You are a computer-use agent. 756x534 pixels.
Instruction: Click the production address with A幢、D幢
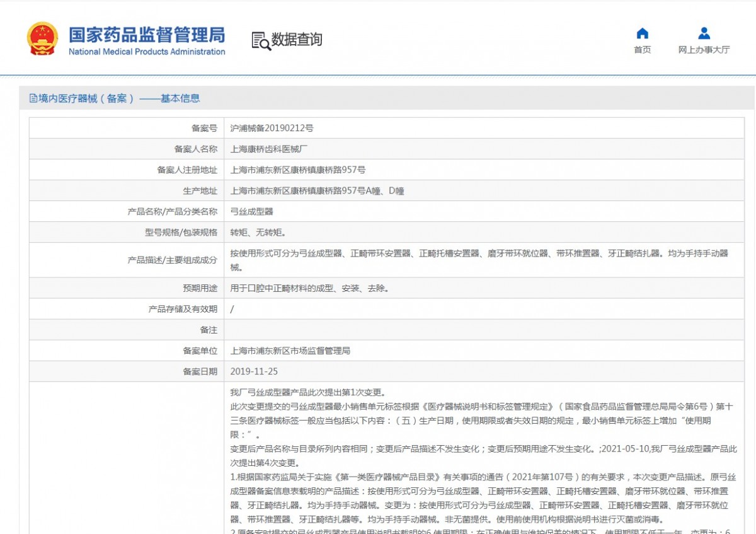pyautogui.click(x=317, y=191)
